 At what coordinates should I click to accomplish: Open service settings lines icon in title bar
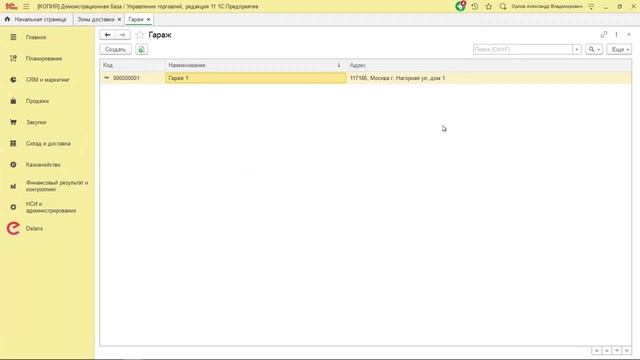(591, 7)
